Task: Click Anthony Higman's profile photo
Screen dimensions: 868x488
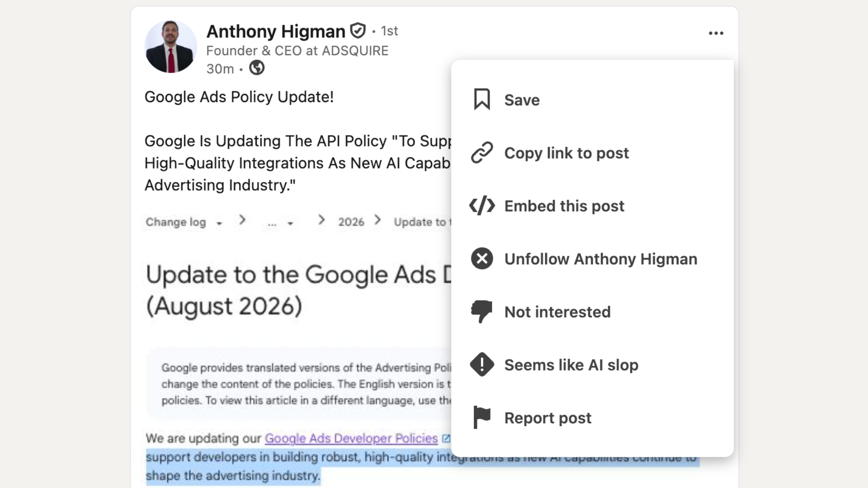Action: [x=171, y=46]
